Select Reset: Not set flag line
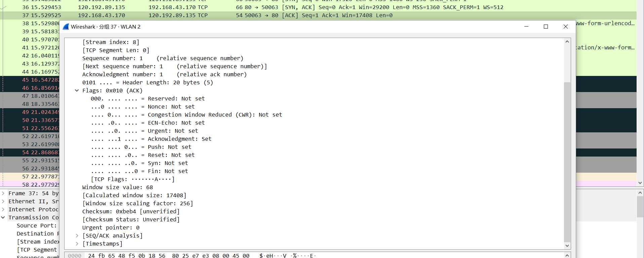Image resolution: width=644 pixels, height=258 pixels. pos(143,155)
